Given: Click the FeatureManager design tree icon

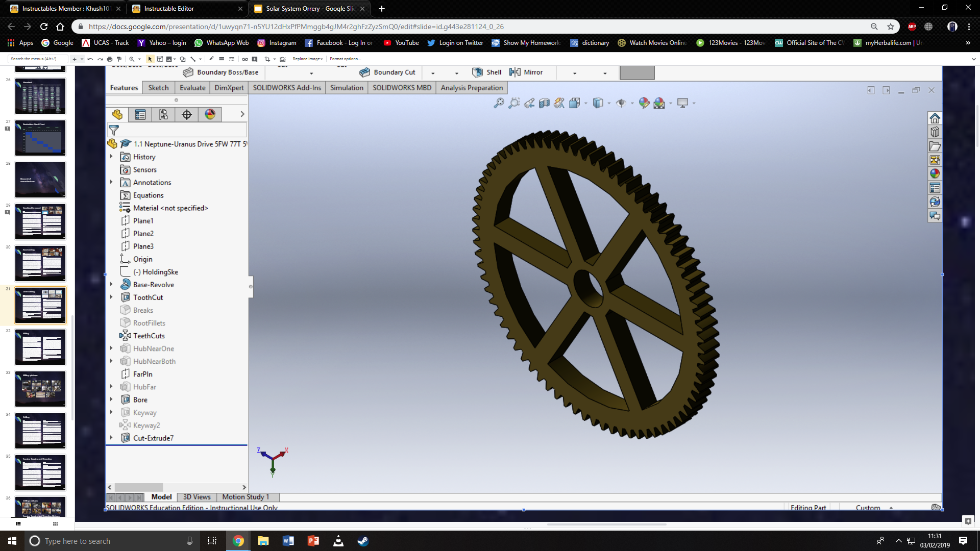Looking at the screenshot, I should point(117,114).
